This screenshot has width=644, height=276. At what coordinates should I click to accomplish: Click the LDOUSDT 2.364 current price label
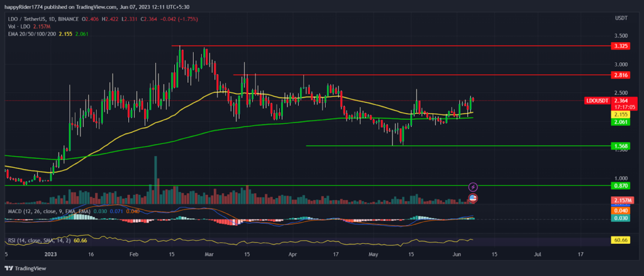pyautogui.click(x=611, y=100)
